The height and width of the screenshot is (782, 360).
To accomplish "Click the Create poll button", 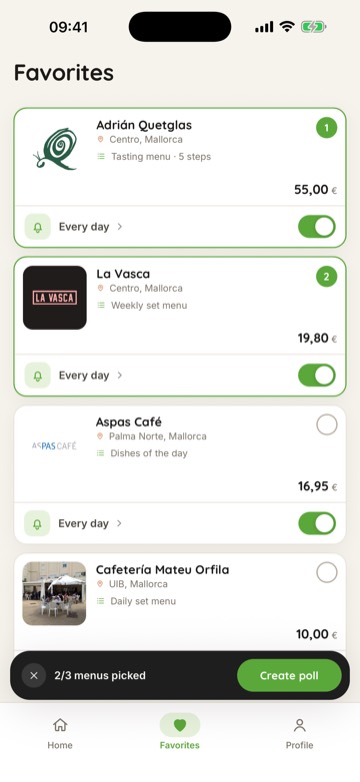I will point(289,676).
